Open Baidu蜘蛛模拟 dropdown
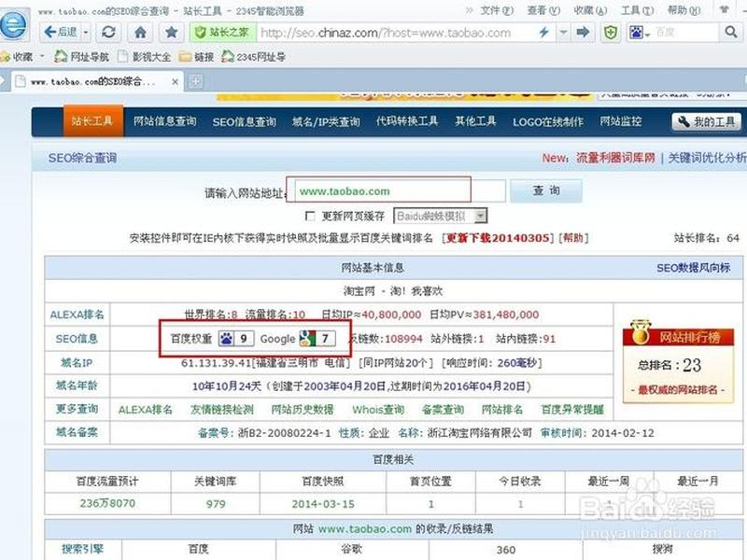 pyautogui.click(x=440, y=217)
